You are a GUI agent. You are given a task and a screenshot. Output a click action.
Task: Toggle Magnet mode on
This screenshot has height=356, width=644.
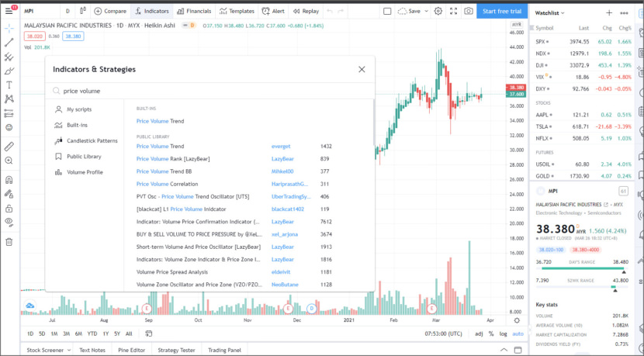(9, 180)
